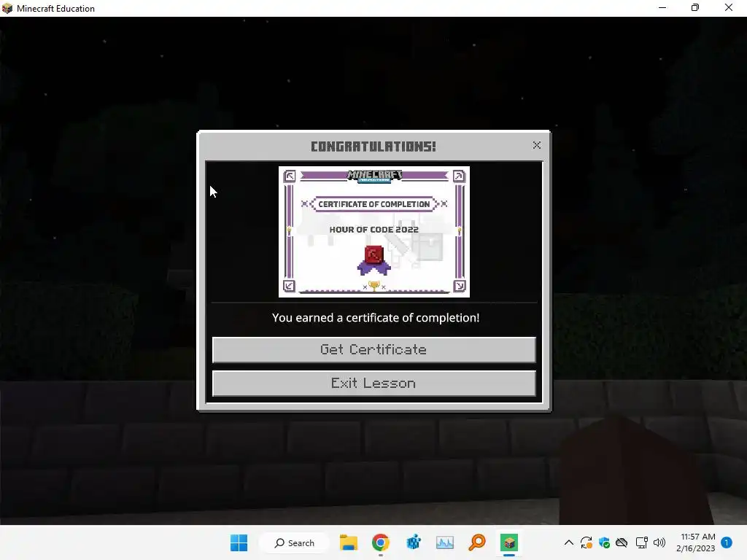Click the Minecraft Education title bar icon
This screenshot has height=560, width=747.
[7, 8]
